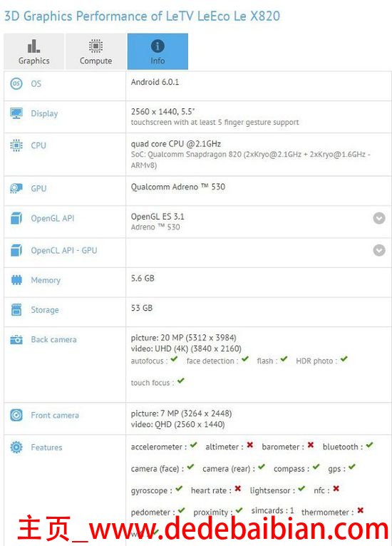
Task: Open the Graphics tab
Action: point(33,51)
